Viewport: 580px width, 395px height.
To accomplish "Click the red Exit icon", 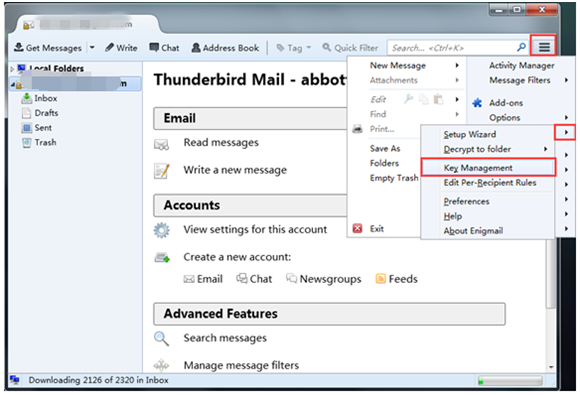I will point(357,229).
